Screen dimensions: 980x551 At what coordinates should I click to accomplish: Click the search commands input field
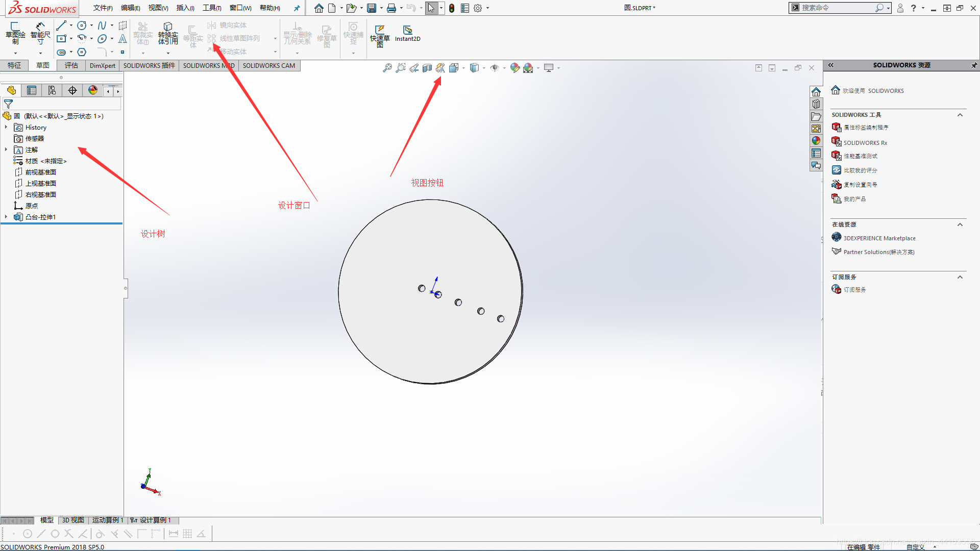click(x=837, y=8)
